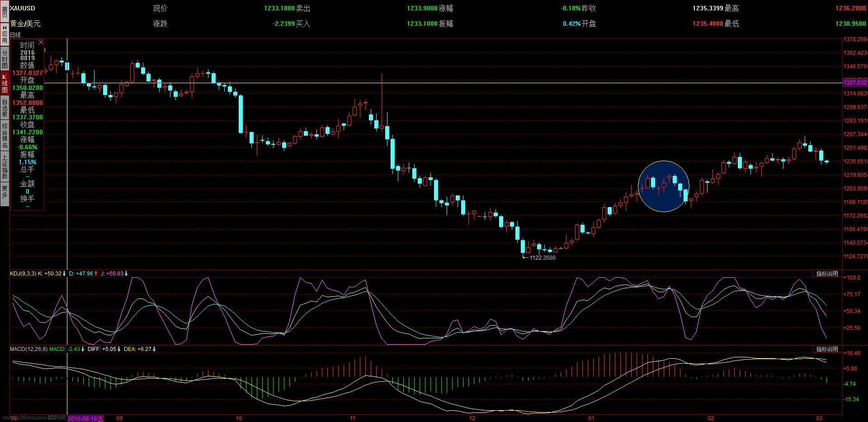This screenshot has height=422, width=868.
Task: Click the 1327.032 crosshair price tag
Action: tap(855, 82)
